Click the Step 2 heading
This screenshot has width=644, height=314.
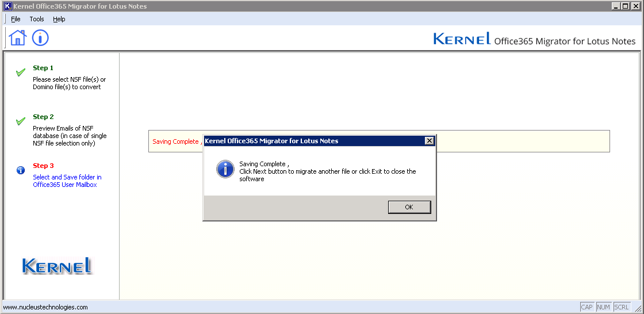click(x=43, y=117)
